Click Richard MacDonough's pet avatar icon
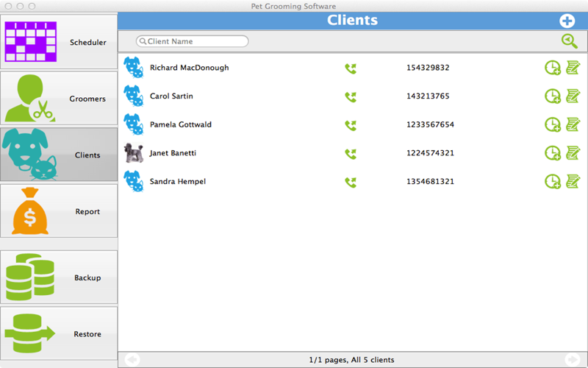Screen dimensions: 588x368 click(x=134, y=68)
